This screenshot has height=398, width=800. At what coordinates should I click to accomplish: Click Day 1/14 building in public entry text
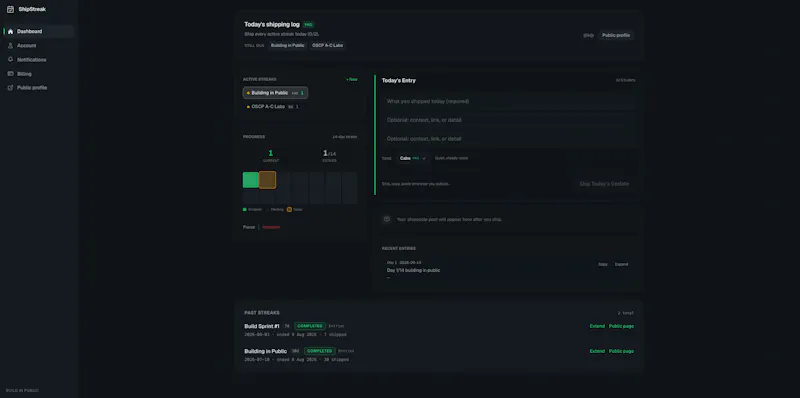[413, 270]
